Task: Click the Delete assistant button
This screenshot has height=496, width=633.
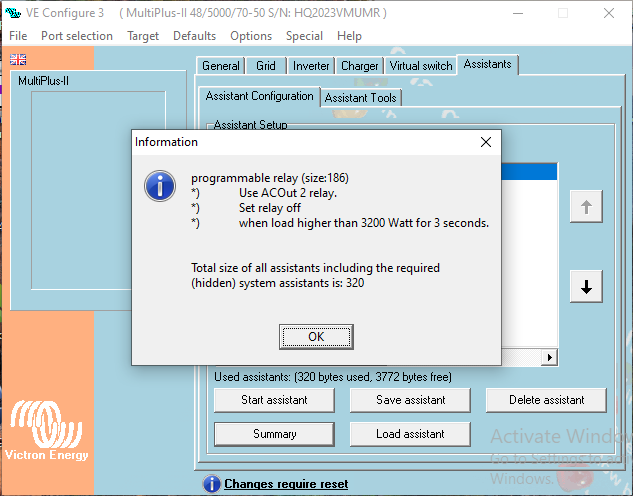Action: click(x=546, y=400)
